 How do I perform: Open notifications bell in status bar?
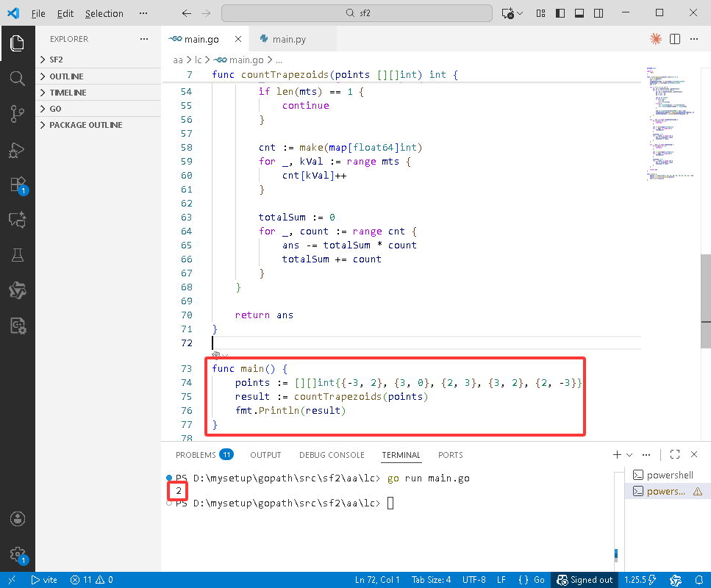tap(699, 580)
